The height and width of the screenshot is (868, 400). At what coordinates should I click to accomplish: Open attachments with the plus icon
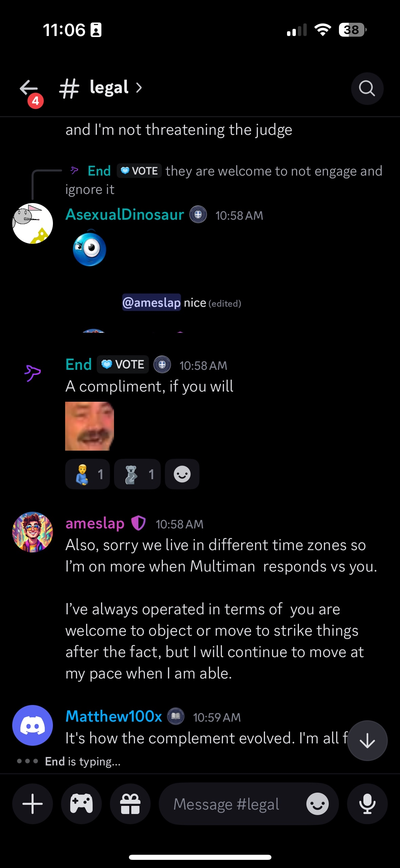pos(33,804)
